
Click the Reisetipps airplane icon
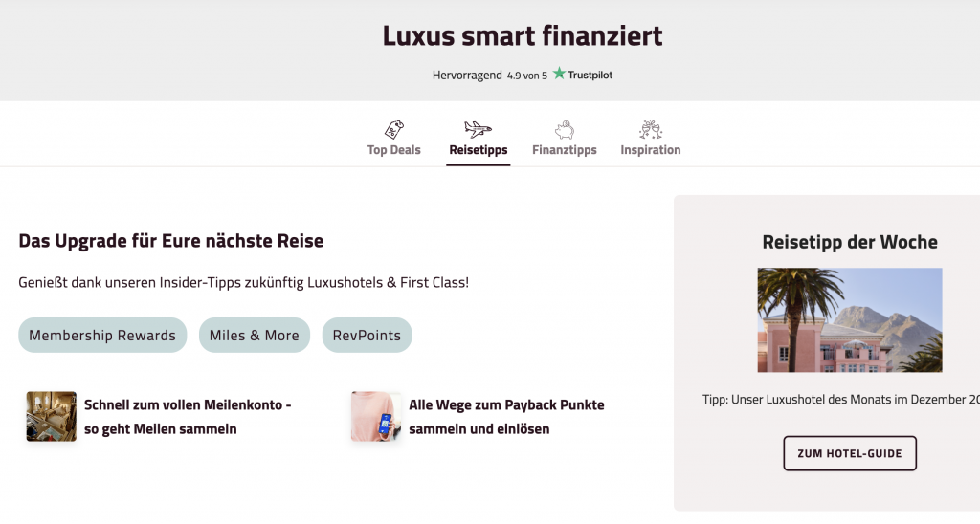coord(478,130)
